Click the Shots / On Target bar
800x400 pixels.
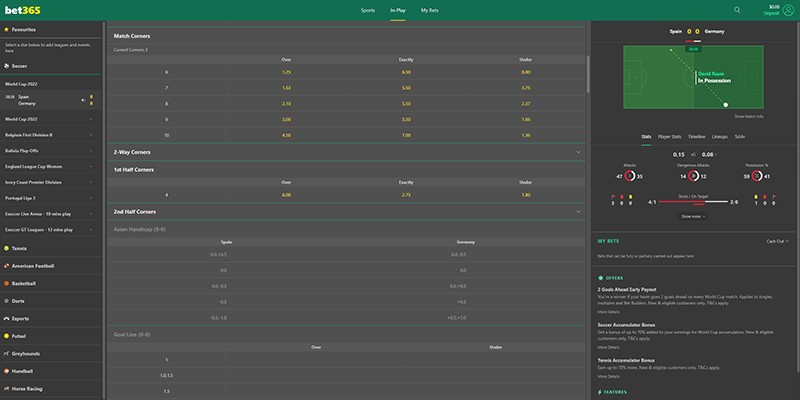(x=693, y=203)
